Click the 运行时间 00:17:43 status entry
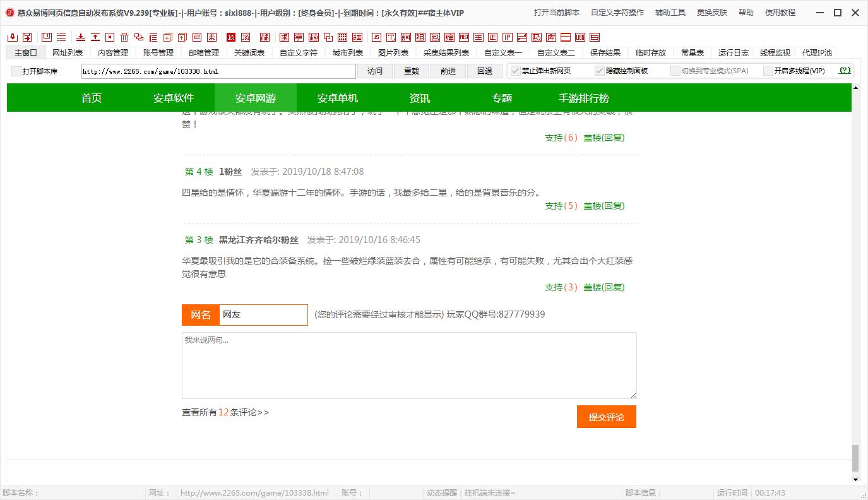This screenshot has height=500, width=868. [x=751, y=493]
